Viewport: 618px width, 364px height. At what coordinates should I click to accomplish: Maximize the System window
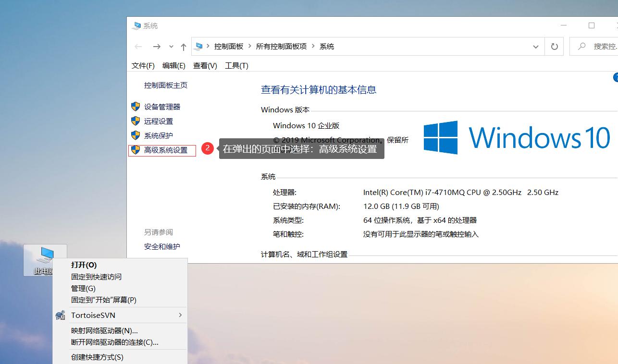click(x=592, y=25)
